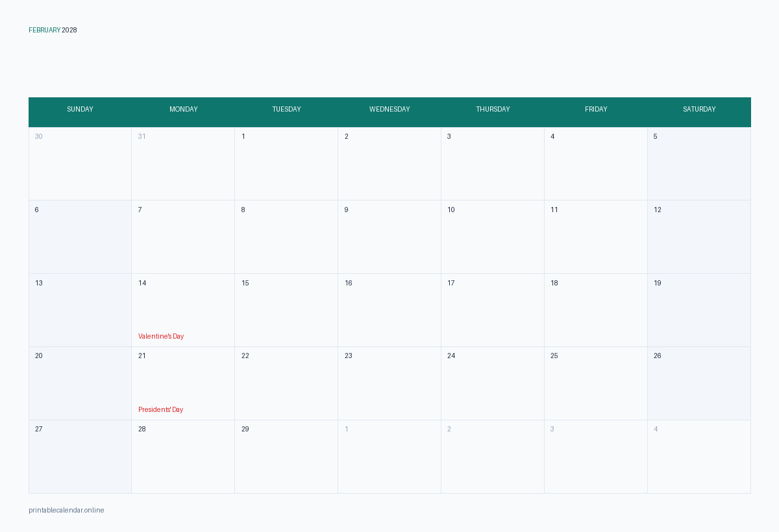The image size is (779, 532).
Task: Pick date 16 in the calendar
Action: (389, 310)
